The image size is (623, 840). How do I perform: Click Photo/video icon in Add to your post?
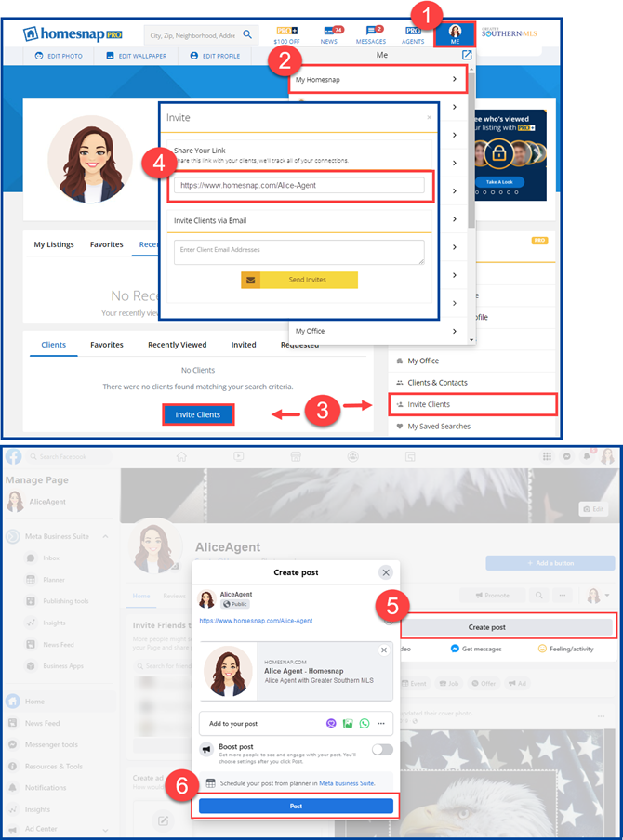tap(348, 724)
